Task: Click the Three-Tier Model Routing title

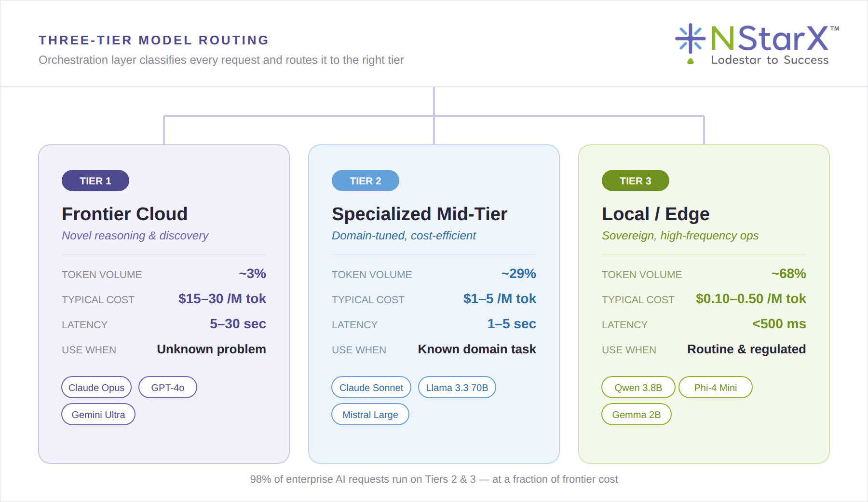Action: (x=154, y=40)
